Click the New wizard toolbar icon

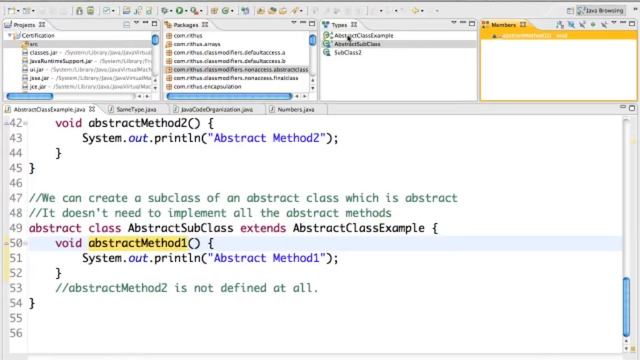[x=12, y=11]
